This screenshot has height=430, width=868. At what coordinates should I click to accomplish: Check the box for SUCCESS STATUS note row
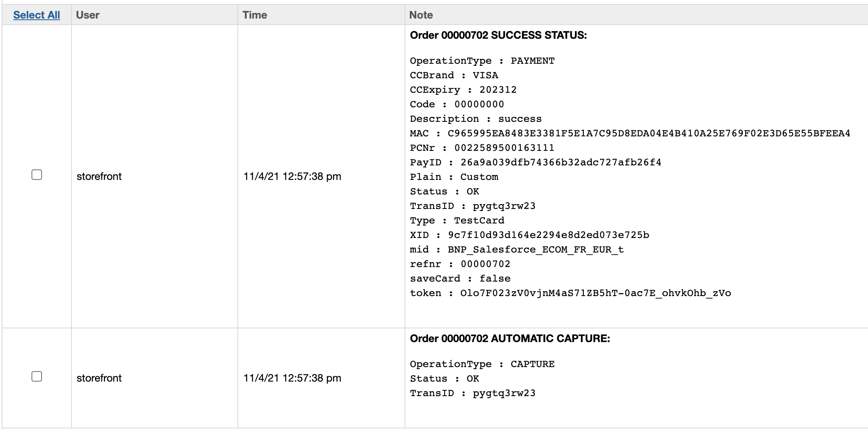pyautogui.click(x=37, y=175)
